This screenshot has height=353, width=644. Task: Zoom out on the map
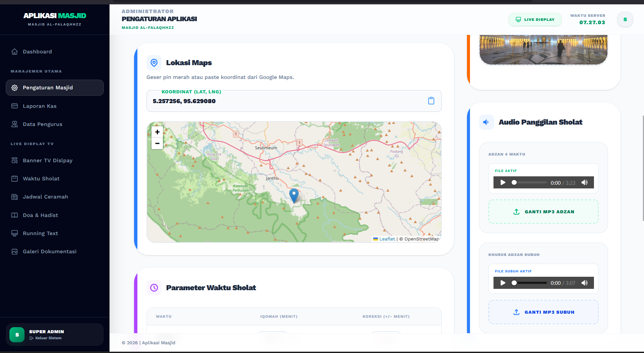click(x=157, y=143)
